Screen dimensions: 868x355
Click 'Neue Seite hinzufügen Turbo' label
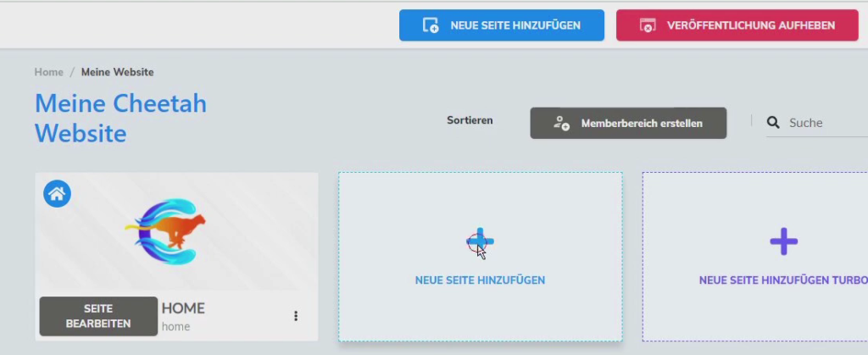(783, 280)
